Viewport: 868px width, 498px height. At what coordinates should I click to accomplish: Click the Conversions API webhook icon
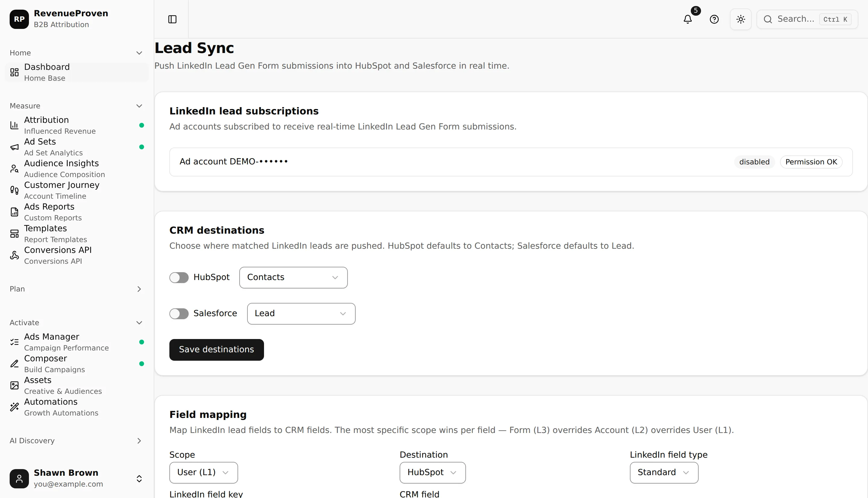(x=14, y=255)
